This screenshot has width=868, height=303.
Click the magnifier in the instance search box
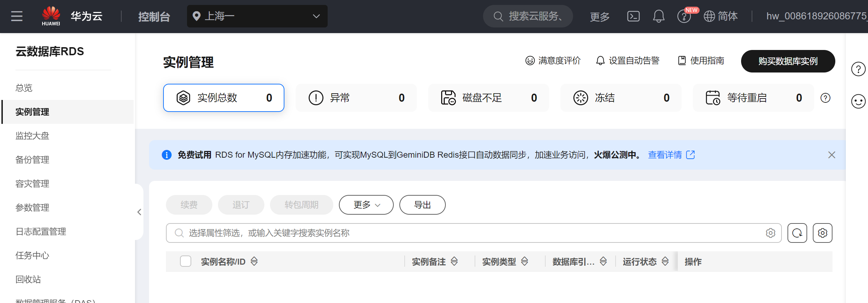click(179, 233)
